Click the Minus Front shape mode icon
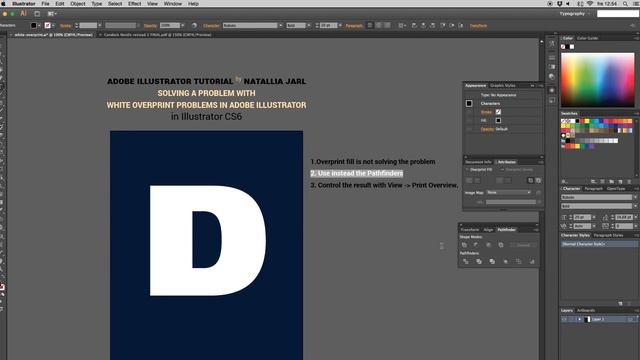Viewport: 640px width, 360px height. tap(476, 245)
